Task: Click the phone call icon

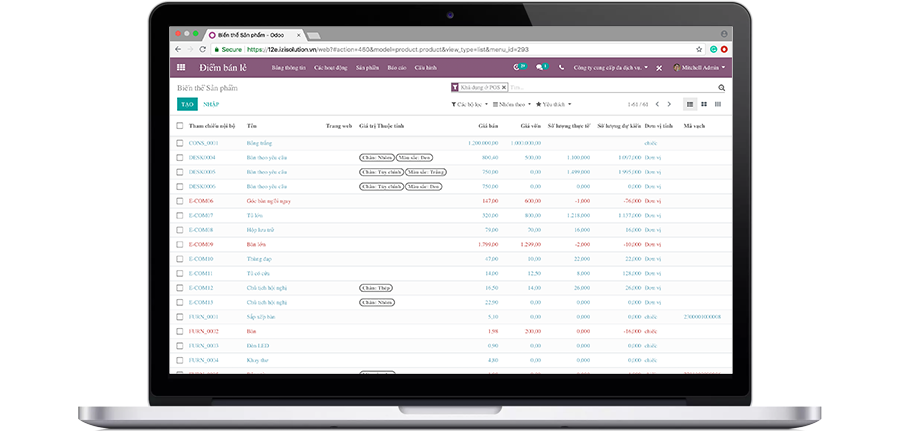Action: (561, 68)
